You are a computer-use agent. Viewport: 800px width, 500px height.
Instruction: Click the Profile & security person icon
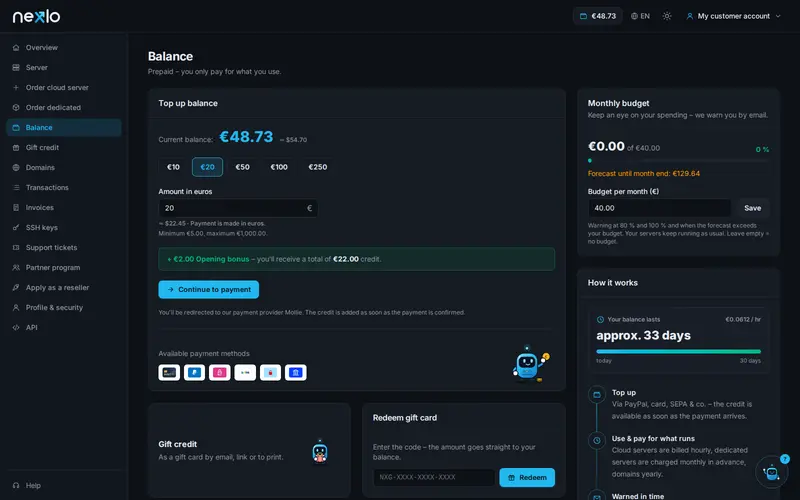[x=16, y=308]
